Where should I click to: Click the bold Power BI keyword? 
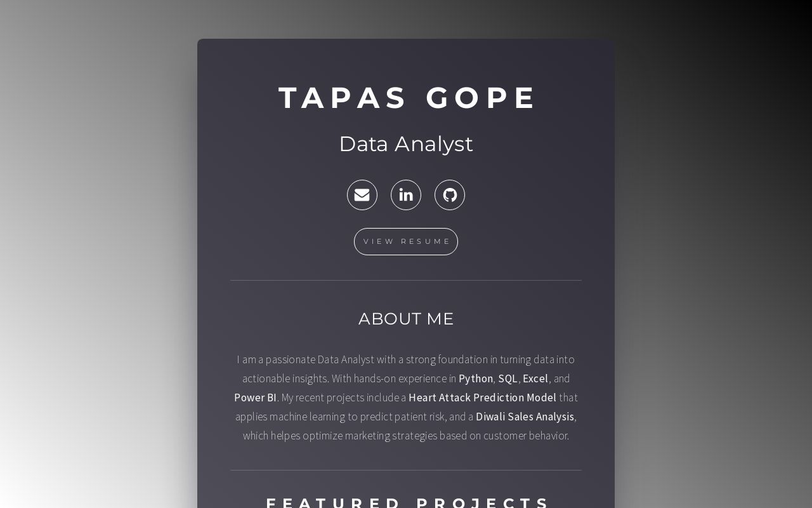tap(254, 398)
